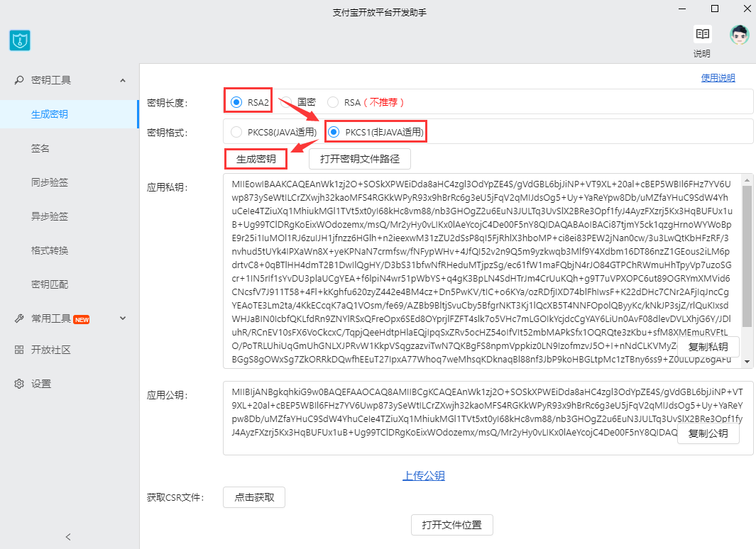Collapse the 密钥工具 menu chevron
The width and height of the screenshot is (756, 549).
click(x=123, y=80)
